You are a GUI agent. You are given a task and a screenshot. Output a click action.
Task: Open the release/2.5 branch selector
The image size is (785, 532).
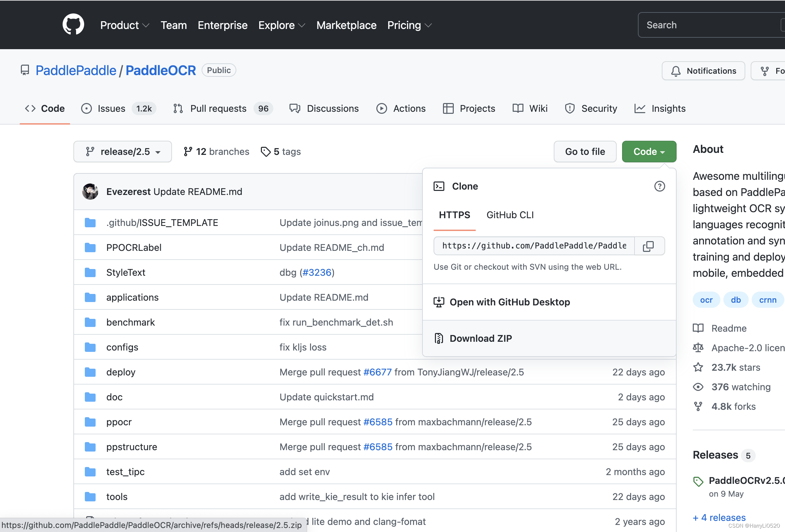click(123, 152)
